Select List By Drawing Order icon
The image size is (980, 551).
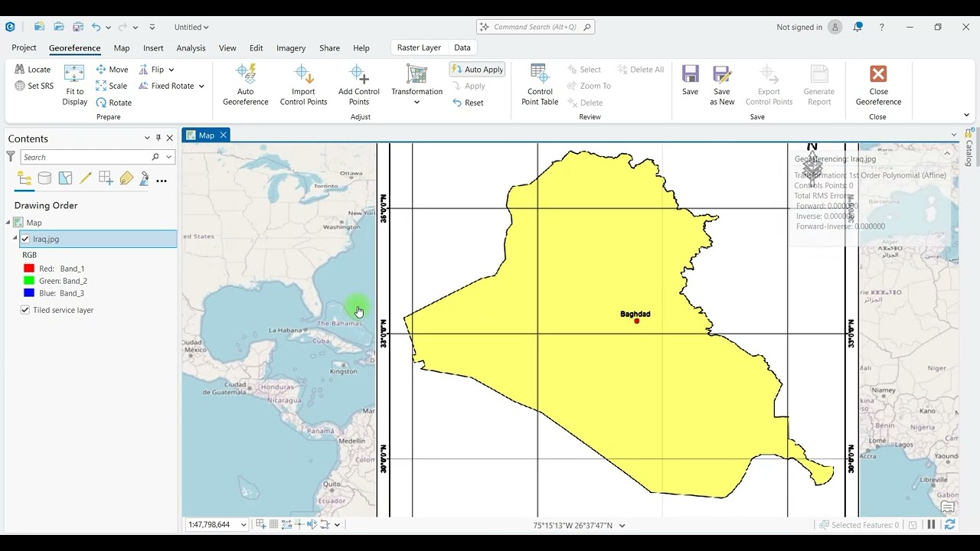[x=24, y=179]
